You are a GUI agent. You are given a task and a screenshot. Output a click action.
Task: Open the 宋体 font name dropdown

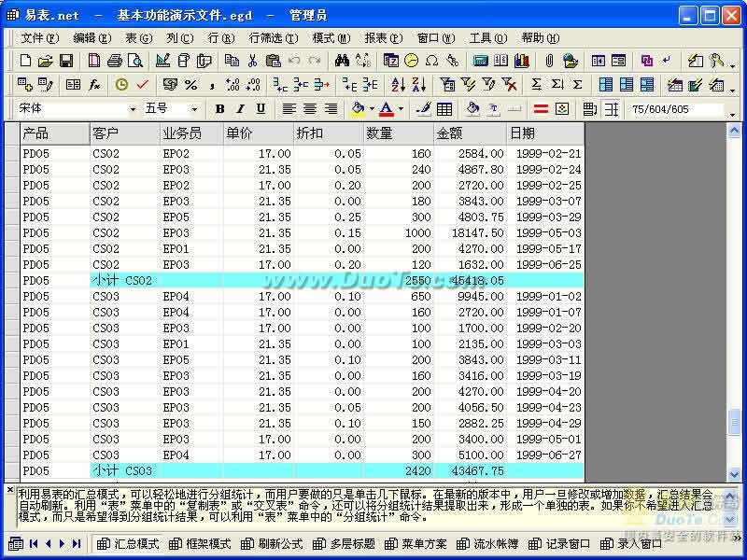coord(133,109)
